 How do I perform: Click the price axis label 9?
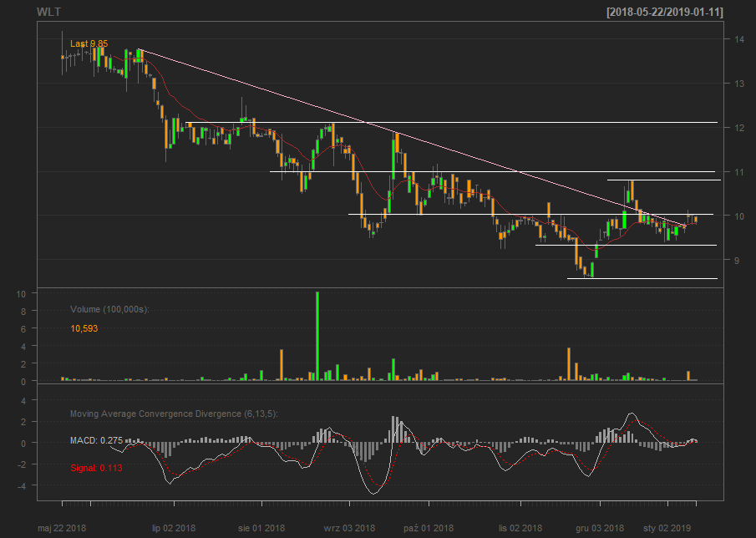click(737, 261)
